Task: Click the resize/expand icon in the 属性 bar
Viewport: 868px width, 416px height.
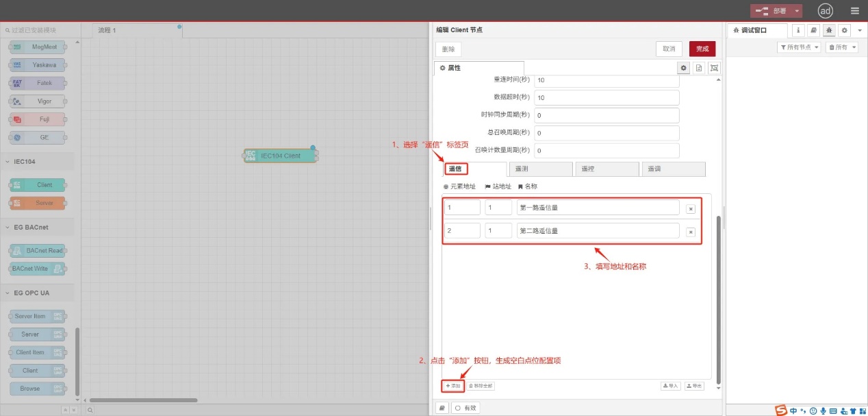Action: click(714, 67)
